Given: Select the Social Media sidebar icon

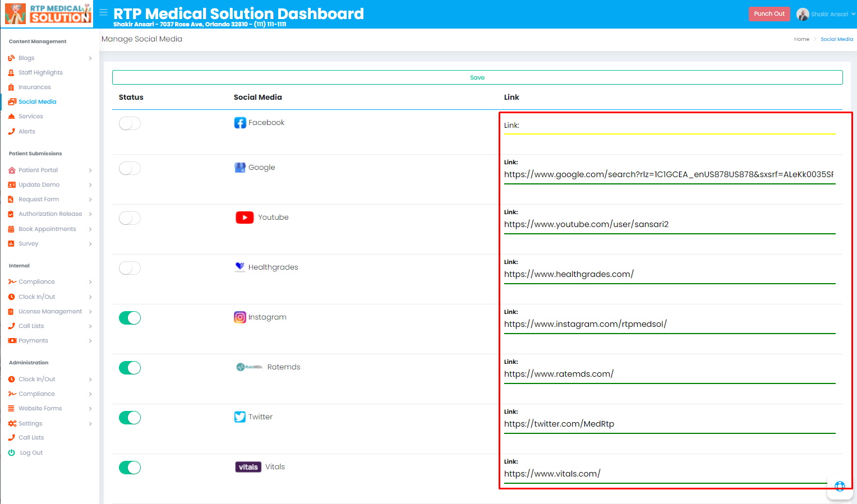Looking at the screenshot, I should [x=12, y=101].
